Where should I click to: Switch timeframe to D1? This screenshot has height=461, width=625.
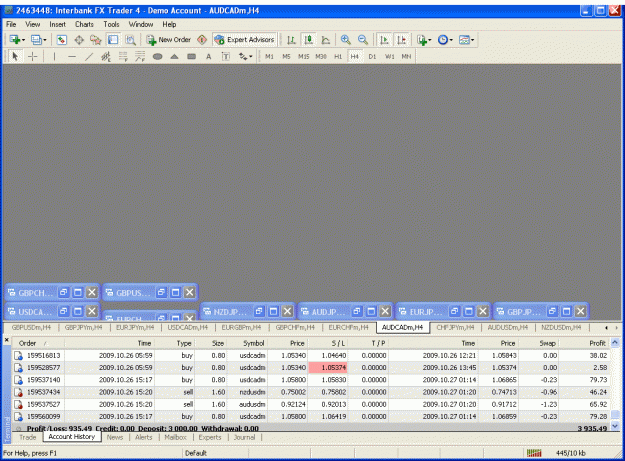tap(372, 57)
